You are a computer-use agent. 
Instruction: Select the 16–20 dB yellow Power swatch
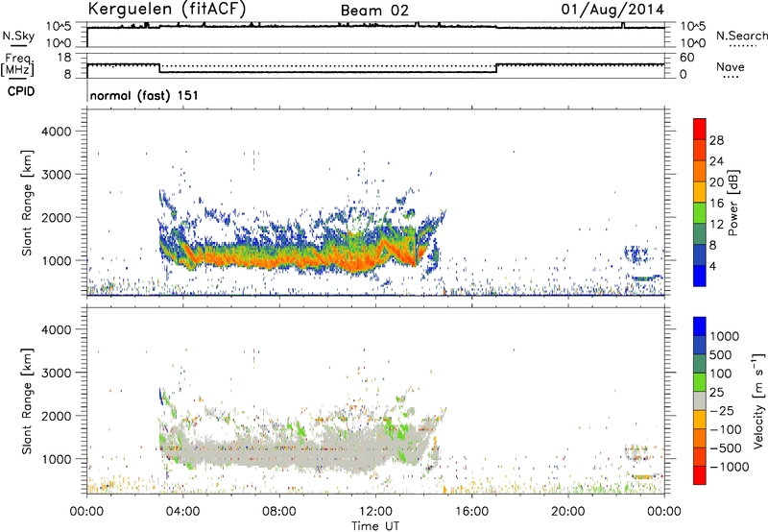tap(700, 192)
